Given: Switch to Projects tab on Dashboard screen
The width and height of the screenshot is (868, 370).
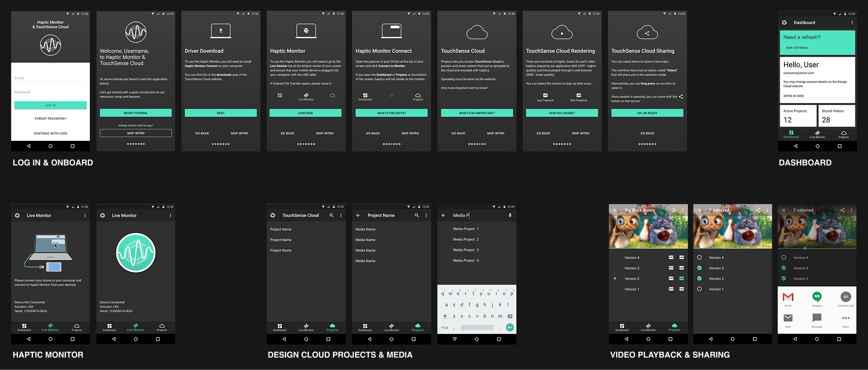Looking at the screenshot, I should point(844,134).
